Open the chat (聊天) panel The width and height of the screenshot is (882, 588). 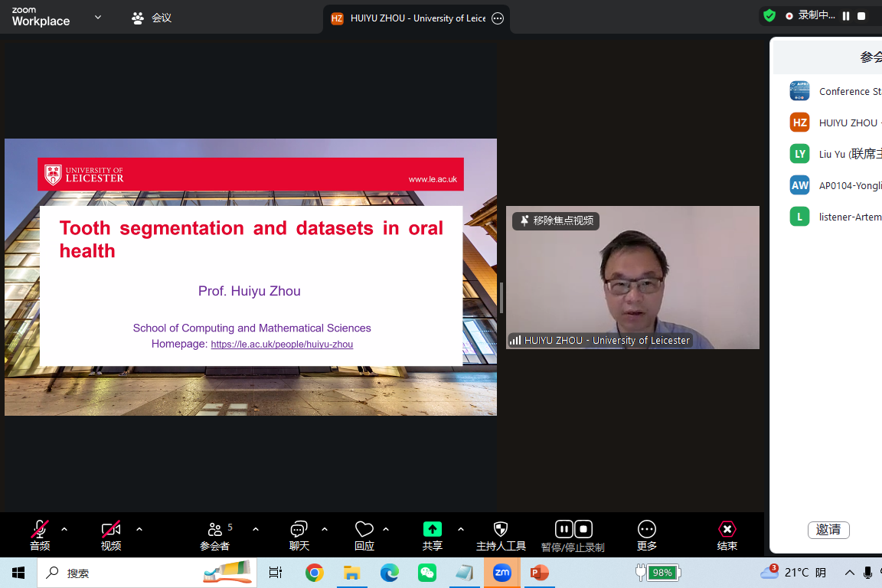[299, 530]
